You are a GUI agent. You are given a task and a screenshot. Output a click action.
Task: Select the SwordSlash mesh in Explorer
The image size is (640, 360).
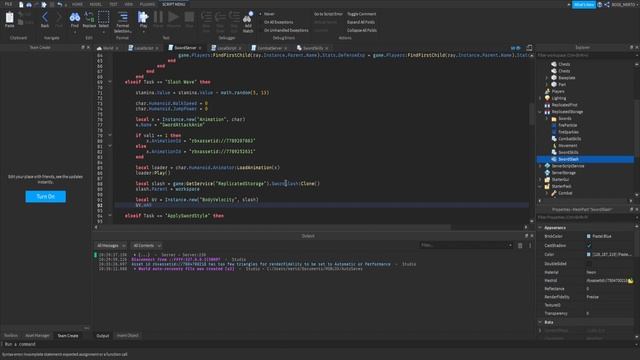click(568, 159)
